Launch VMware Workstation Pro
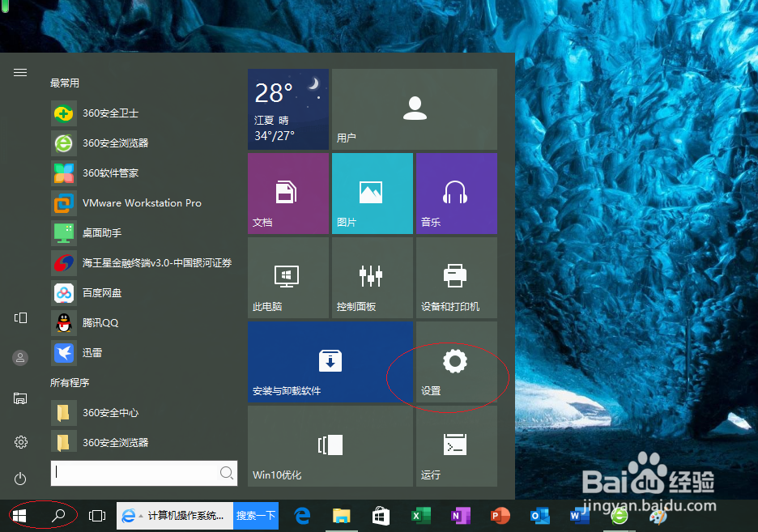758x532 pixels. [143, 203]
